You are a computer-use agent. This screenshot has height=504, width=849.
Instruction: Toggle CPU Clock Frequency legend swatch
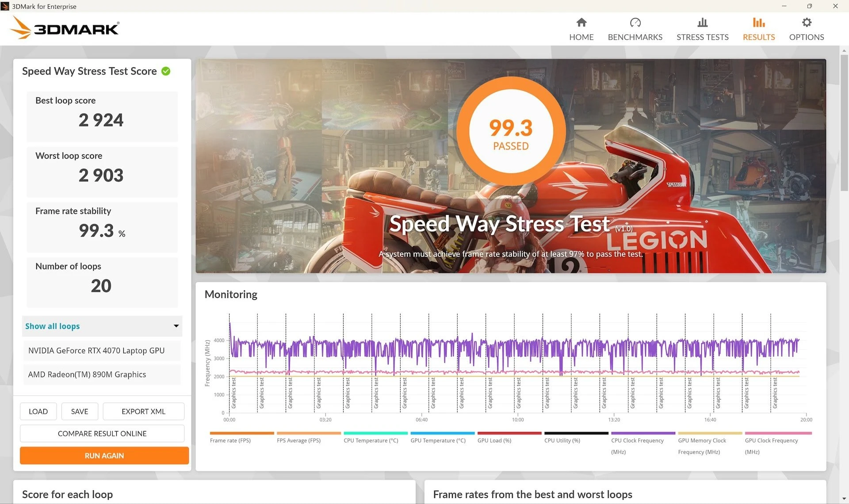(x=643, y=433)
